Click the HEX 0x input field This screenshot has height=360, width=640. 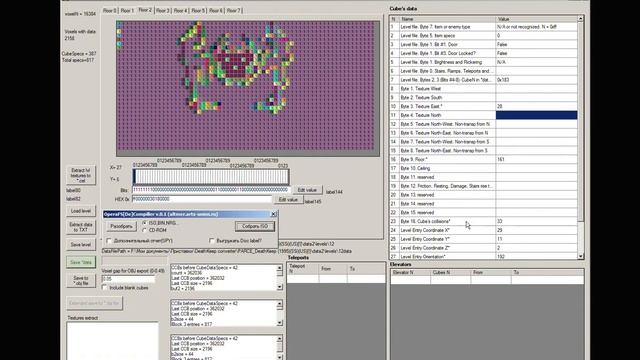pos(202,199)
